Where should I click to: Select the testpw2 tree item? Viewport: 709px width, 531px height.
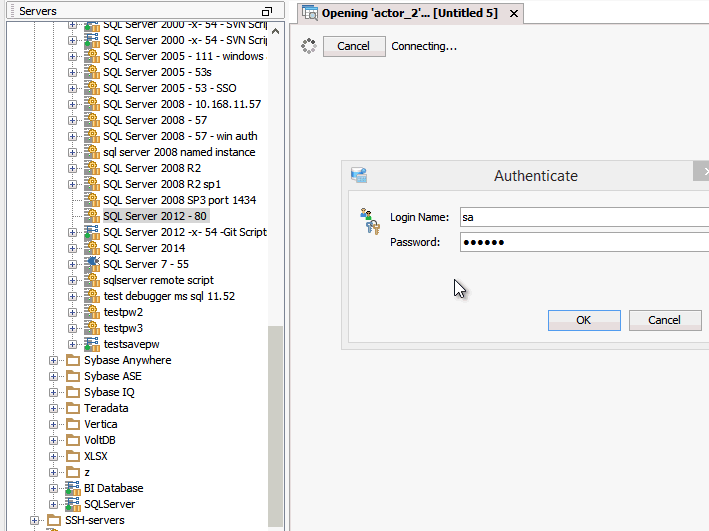click(x=123, y=312)
